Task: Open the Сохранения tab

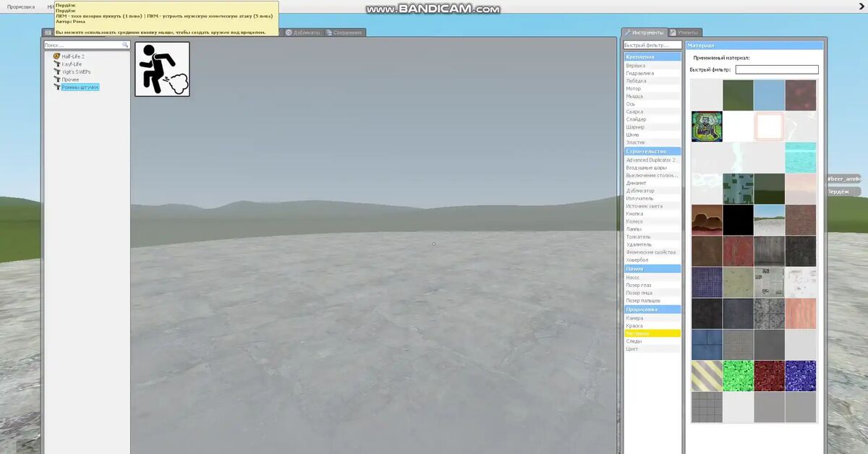Action: click(344, 33)
